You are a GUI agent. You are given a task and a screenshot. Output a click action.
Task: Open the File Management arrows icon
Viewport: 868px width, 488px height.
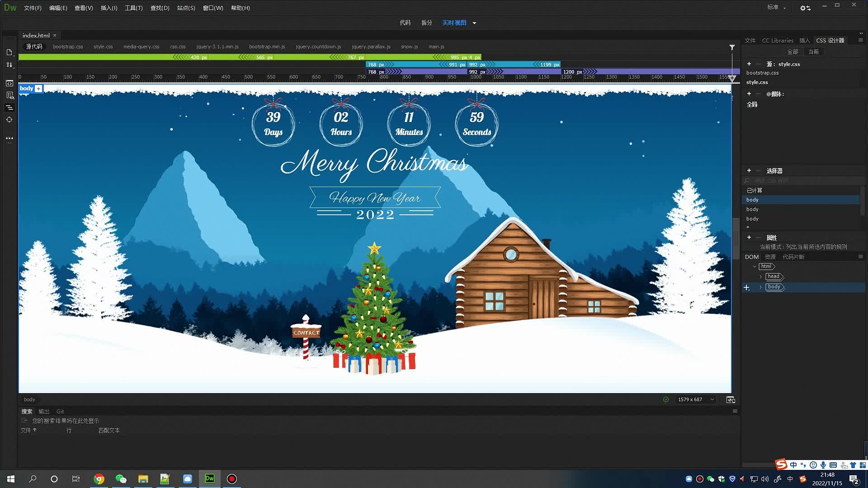point(9,65)
